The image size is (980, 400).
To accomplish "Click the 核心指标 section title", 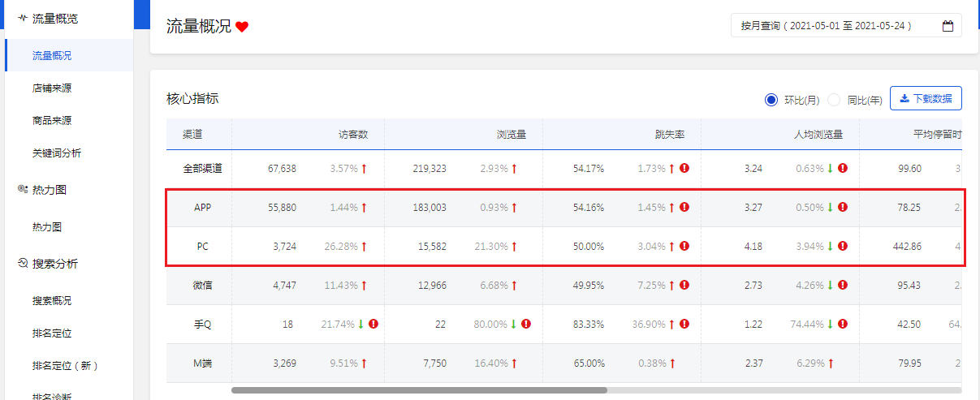I will [x=192, y=98].
